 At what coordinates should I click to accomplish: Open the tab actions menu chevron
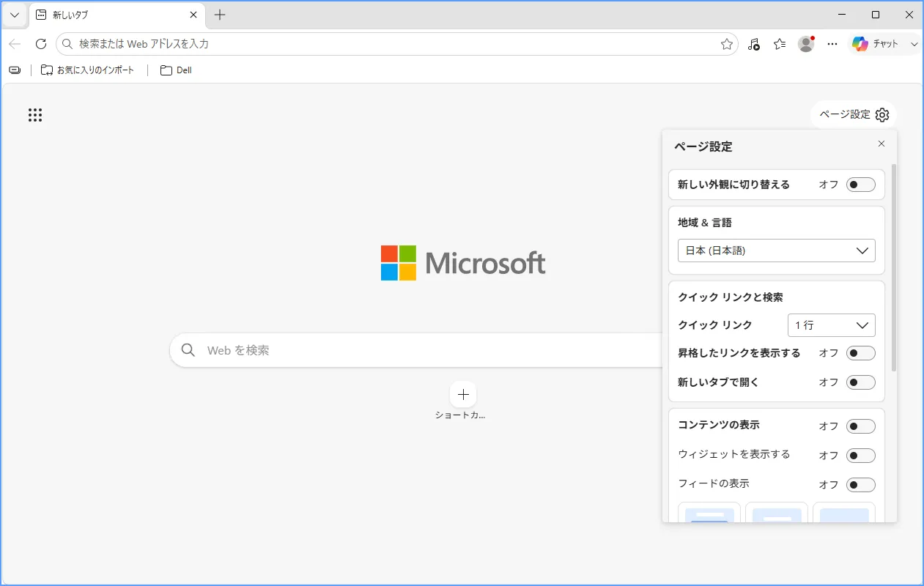tap(15, 15)
